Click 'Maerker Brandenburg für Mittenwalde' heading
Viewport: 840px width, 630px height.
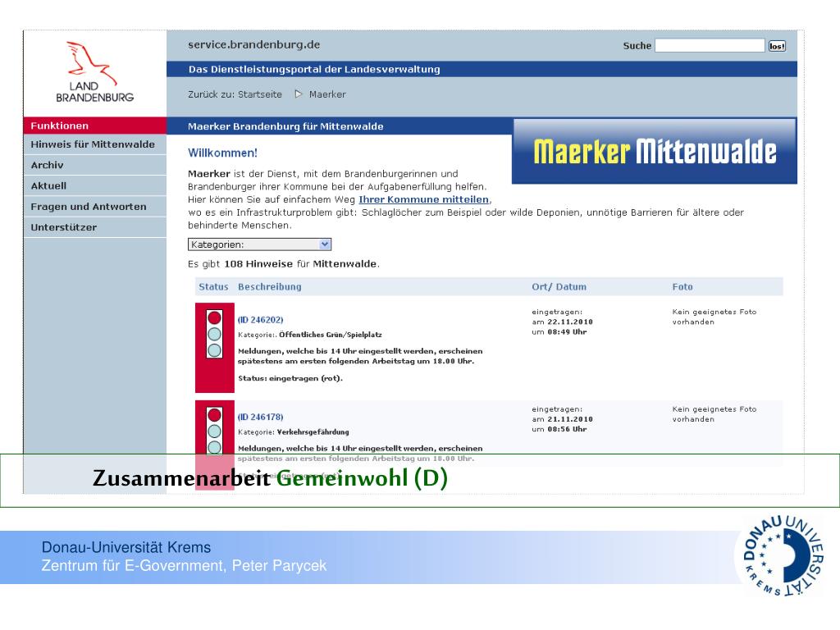point(285,126)
